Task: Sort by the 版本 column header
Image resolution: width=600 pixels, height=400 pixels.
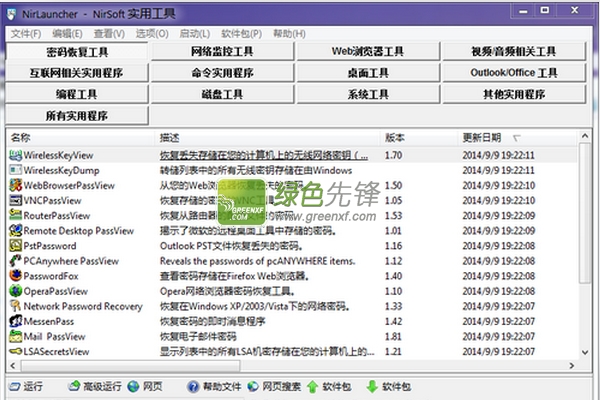Action: 419,137
